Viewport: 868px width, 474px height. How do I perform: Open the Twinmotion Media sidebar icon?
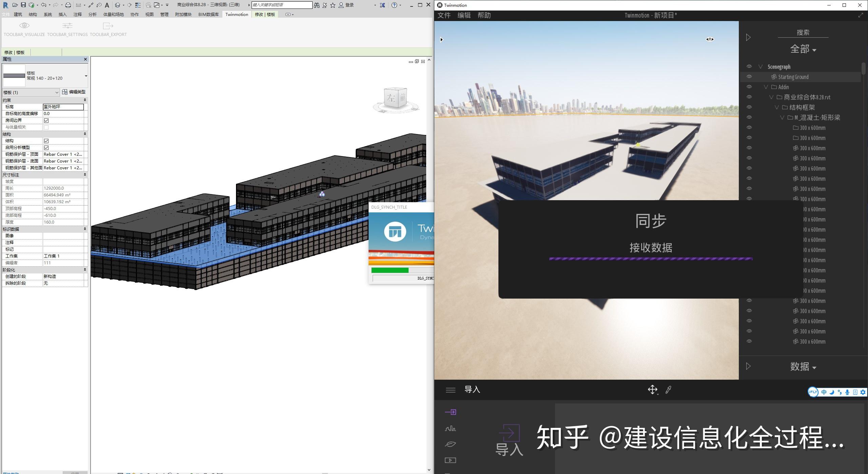pyautogui.click(x=450, y=460)
